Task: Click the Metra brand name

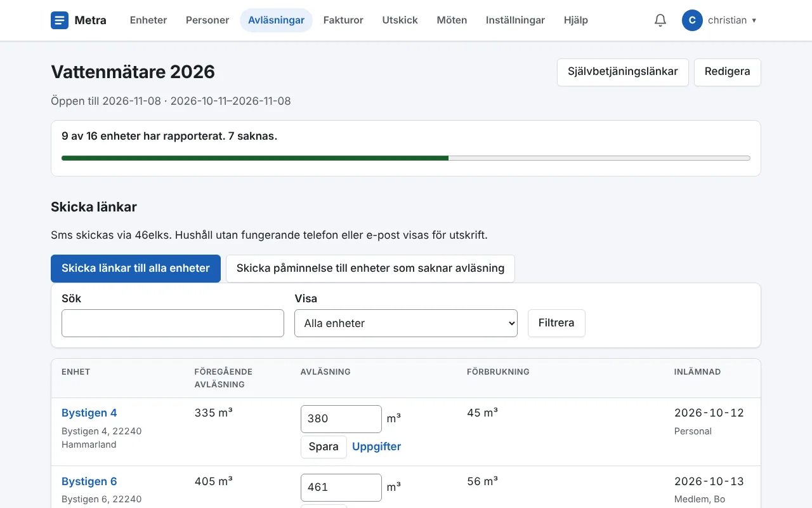Action: (91, 20)
